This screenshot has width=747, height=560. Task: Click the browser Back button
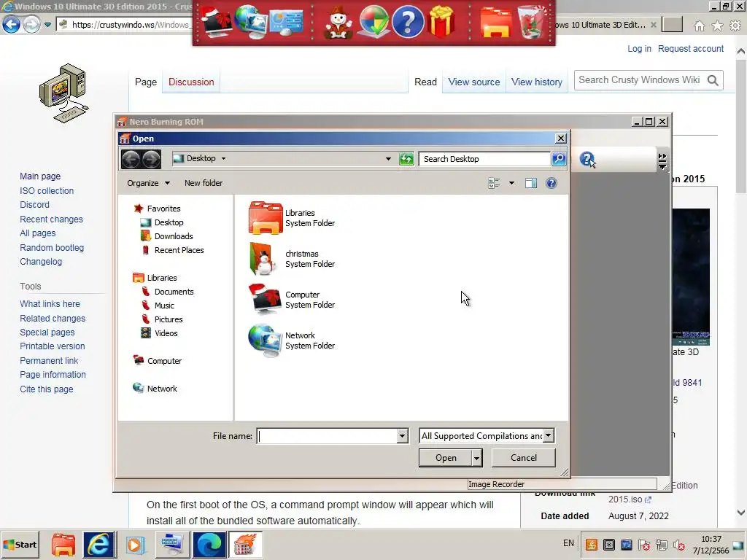[x=12, y=24]
